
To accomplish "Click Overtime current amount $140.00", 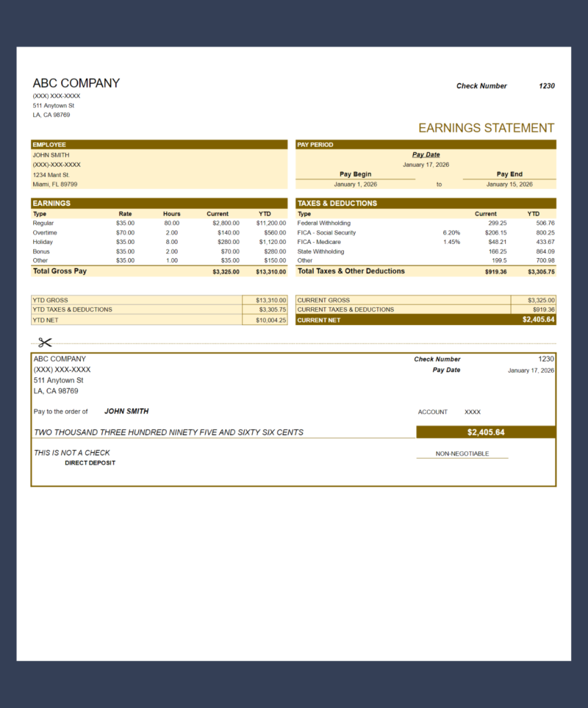I will tap(229, 232).
